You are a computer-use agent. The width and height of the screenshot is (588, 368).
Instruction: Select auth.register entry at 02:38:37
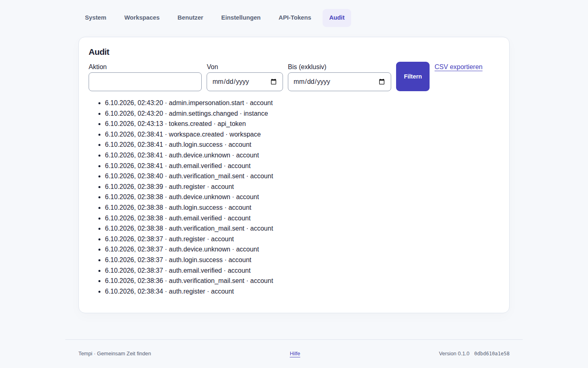click(x=169, y=239)
